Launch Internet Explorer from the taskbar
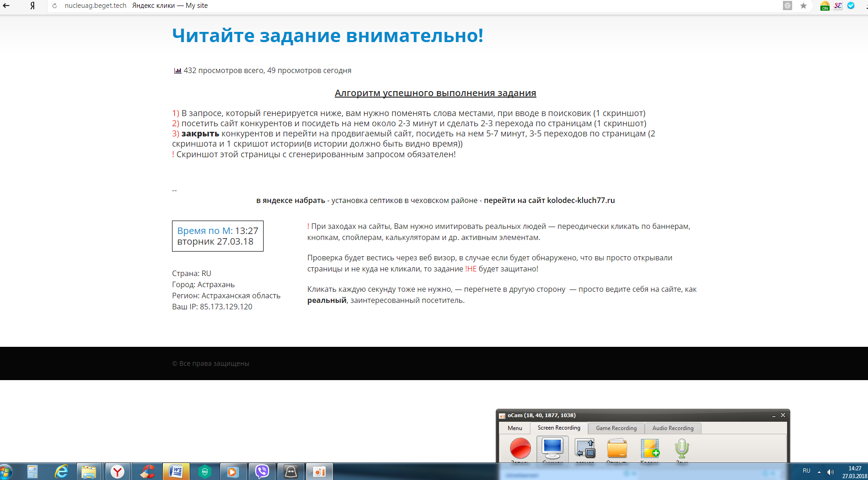The image size is (868, 480). click(x=61, y=472)
